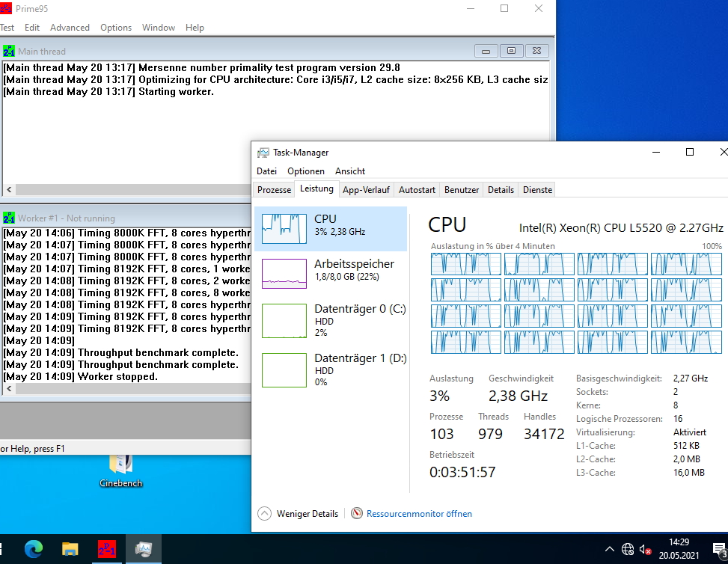Switch to the Prozesse tab
The height and width of the screenshot is (564, 728).
[274, 190]
